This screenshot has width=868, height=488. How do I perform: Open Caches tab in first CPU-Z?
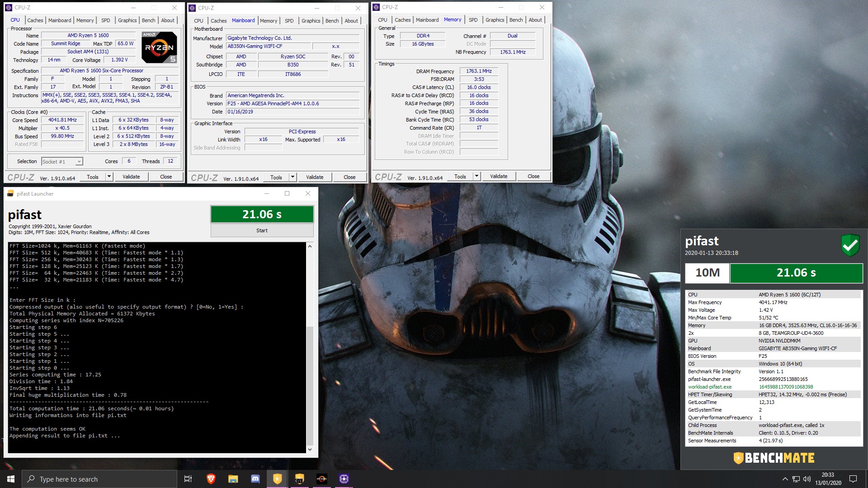pyautogui.click(x=35, y=20)
